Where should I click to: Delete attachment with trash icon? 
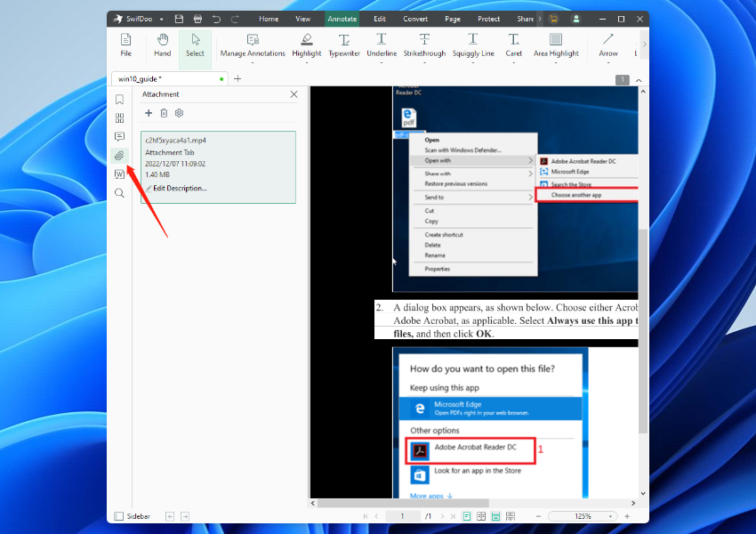(x=164, y=113)
